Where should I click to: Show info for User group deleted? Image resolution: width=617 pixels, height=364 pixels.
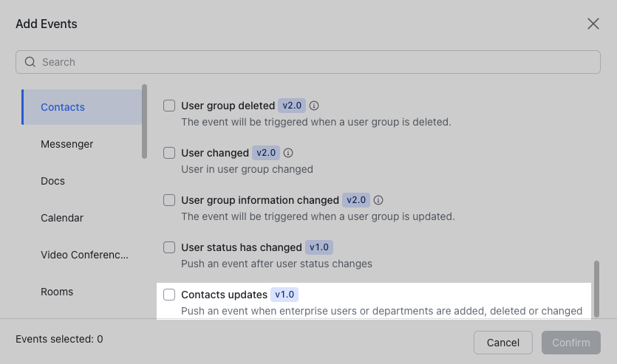coord(314,106)
